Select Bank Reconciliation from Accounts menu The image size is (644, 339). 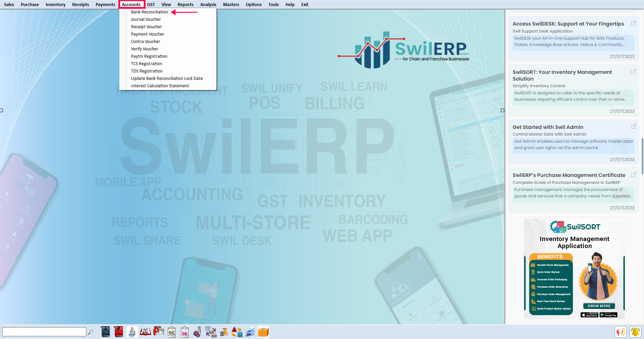click(149, 12)
